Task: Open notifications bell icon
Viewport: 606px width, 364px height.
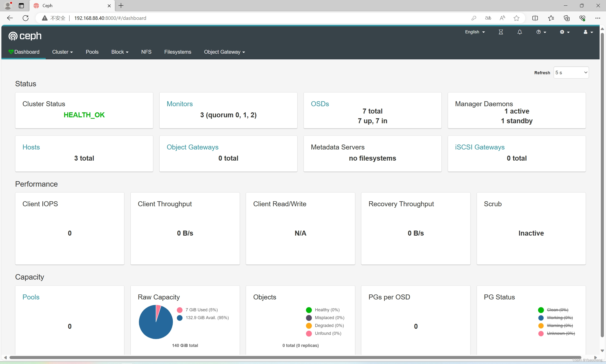Action: [x=520, y=32]
